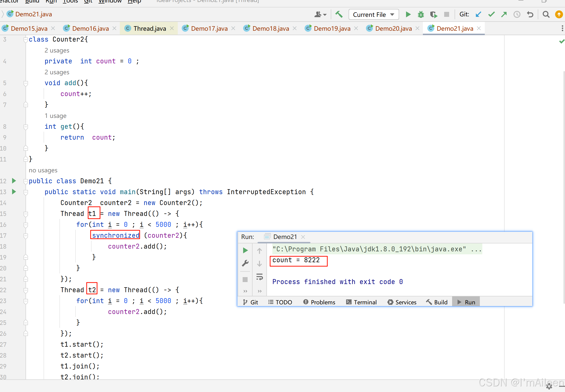Image resolution: width=565 pixels, height=392 pixels.
Task: Toggle soft-wrap in Run console
Action: (x=259, y=277)
